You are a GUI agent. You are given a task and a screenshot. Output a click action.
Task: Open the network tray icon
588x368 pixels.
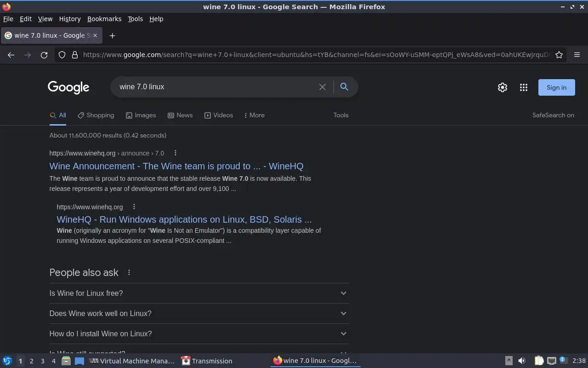tap(552, 361)
